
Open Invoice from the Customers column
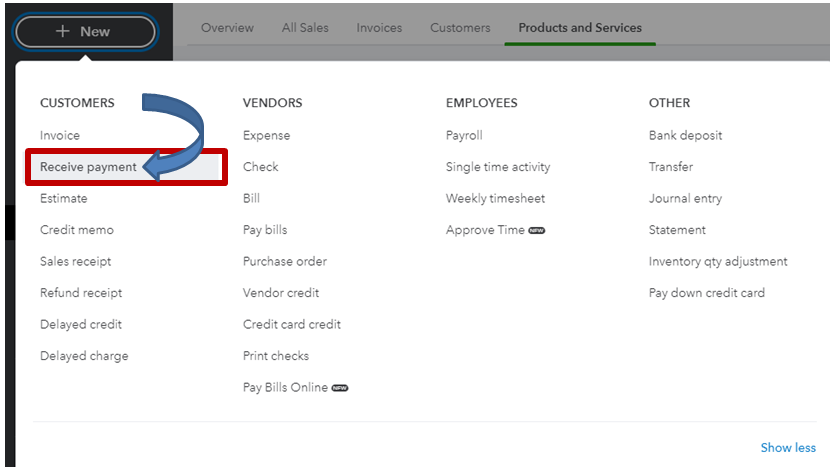[60, 136]
